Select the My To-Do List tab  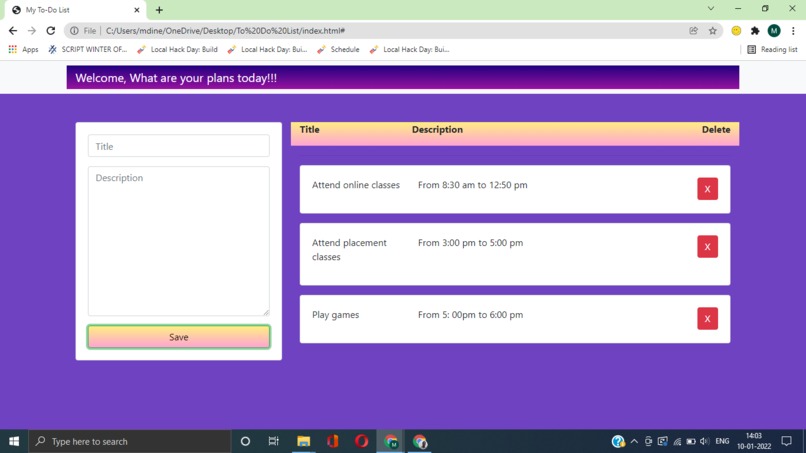pyautogui.click(x=75, y=10)
